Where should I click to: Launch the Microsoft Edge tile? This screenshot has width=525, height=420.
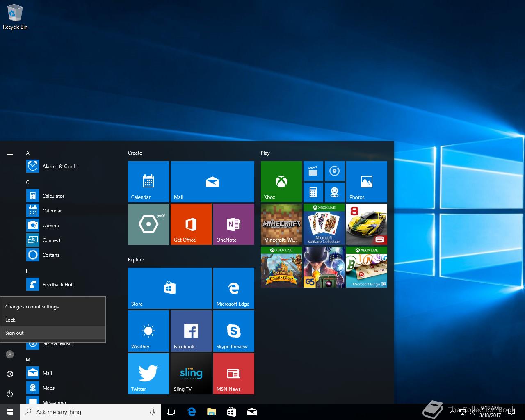pyautogui.click(x=234, y=288)
